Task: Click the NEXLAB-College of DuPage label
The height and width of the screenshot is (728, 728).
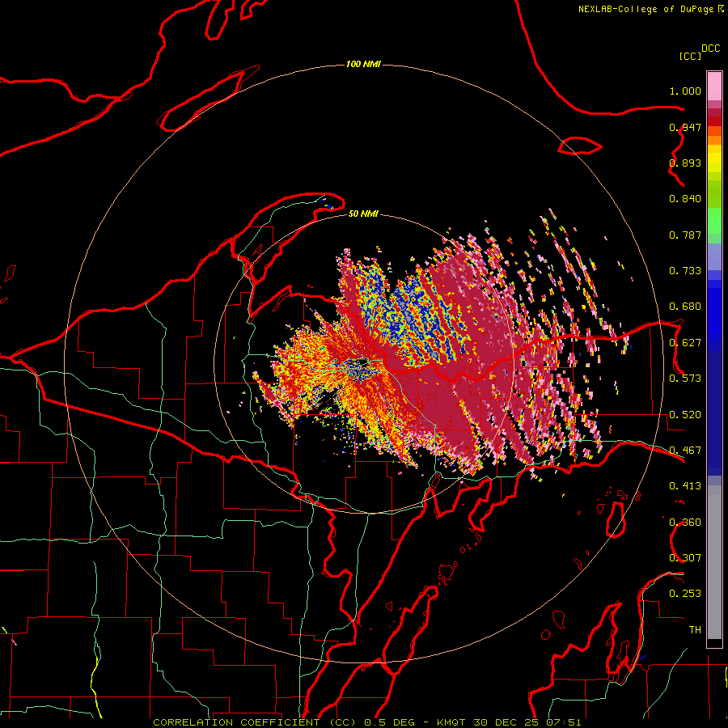Action: coord(645,9)
